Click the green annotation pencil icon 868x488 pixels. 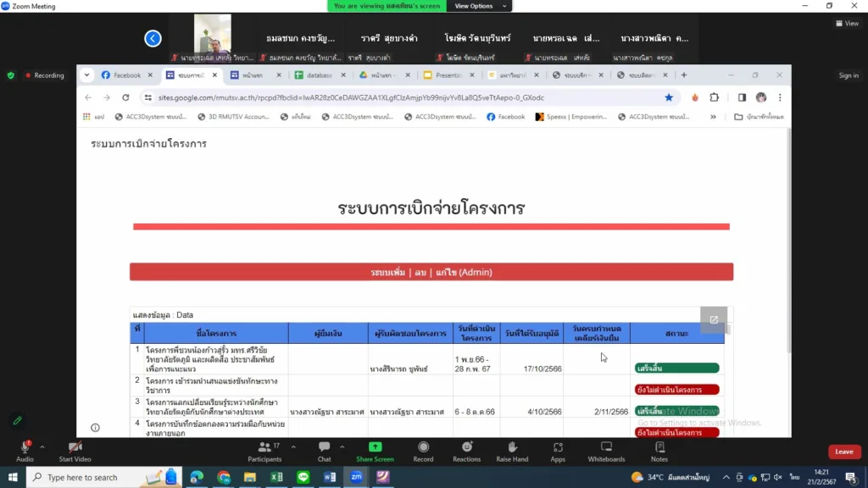(x=17, y=421)
